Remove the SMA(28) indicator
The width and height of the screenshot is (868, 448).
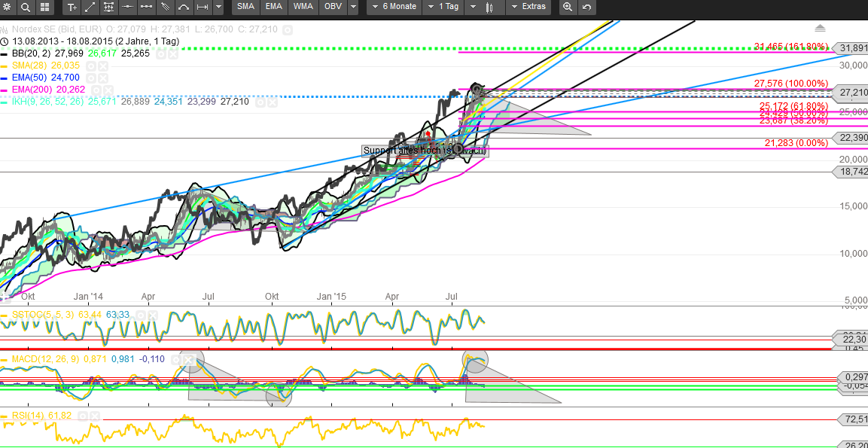(x=103, y=66)
